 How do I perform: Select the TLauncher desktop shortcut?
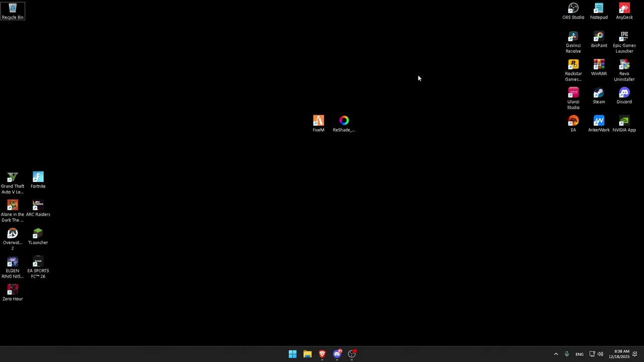(x=38, y=237)
